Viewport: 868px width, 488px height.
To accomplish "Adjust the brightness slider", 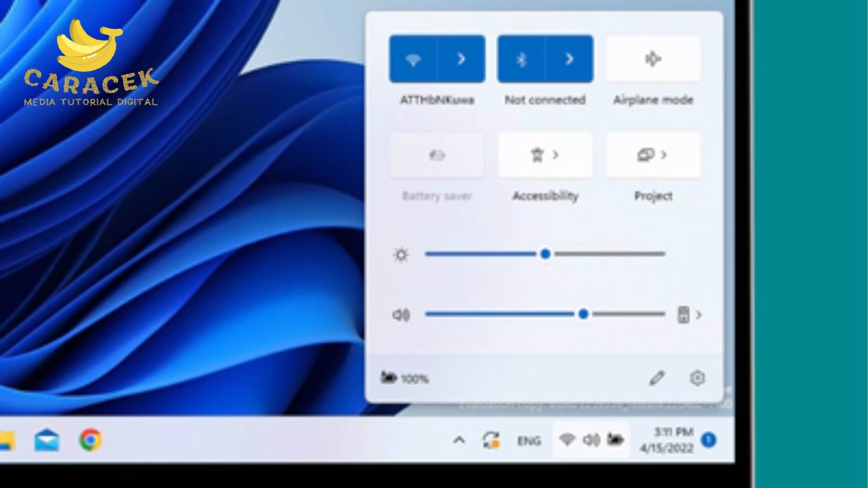I will click(545, 254).
